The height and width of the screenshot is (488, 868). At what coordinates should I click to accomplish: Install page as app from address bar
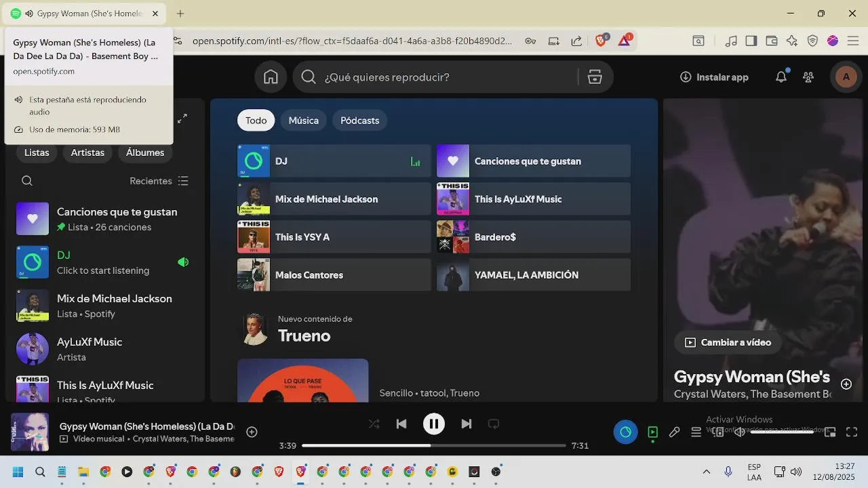tap(553, 41)
